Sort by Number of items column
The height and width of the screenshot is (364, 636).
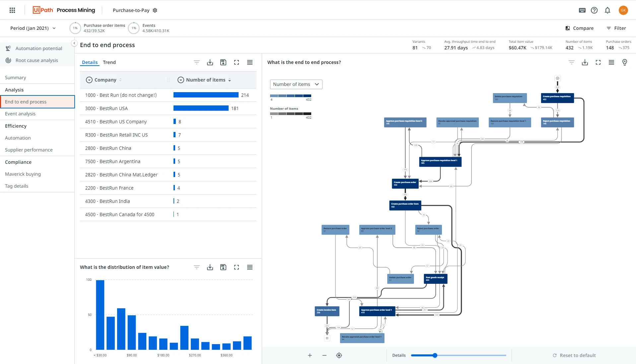click(230, 80)
